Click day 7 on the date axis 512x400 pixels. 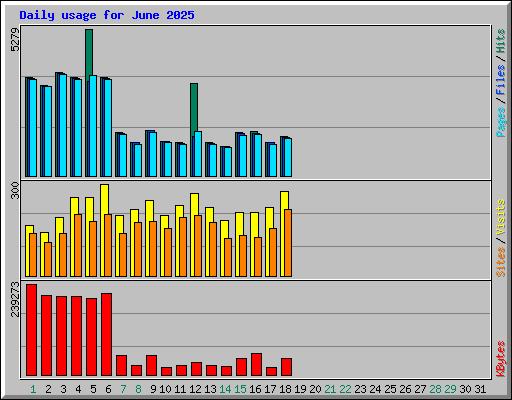123,389
